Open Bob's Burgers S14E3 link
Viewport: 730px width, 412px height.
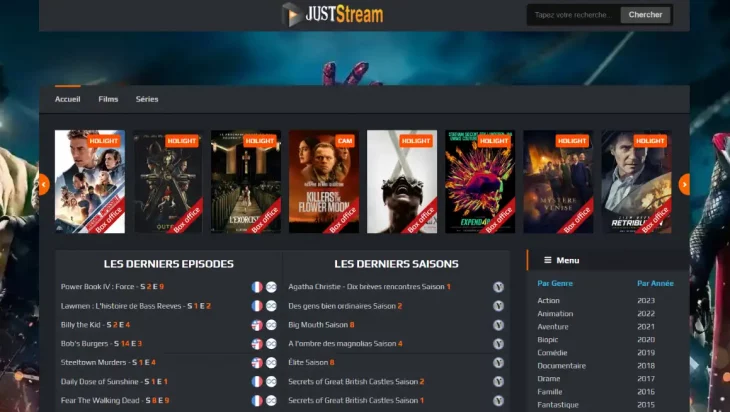tap(101, 344)
